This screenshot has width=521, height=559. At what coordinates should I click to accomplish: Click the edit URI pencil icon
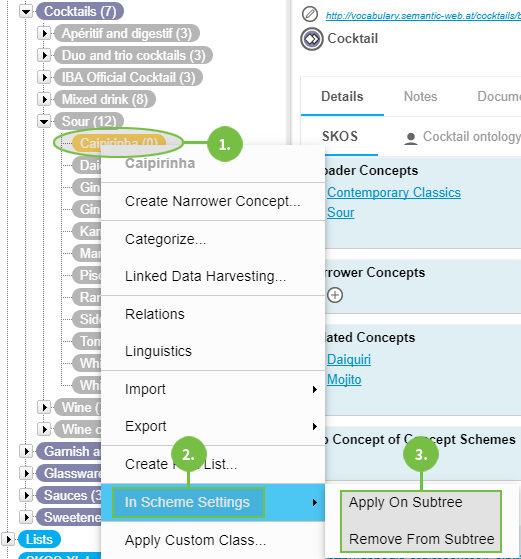pyautogui.click(x=310, y=15)
